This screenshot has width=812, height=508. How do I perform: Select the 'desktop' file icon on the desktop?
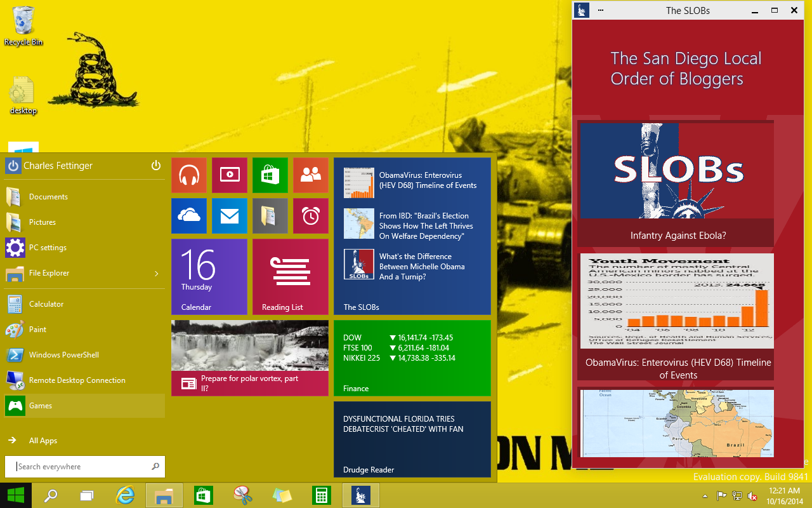23,95
